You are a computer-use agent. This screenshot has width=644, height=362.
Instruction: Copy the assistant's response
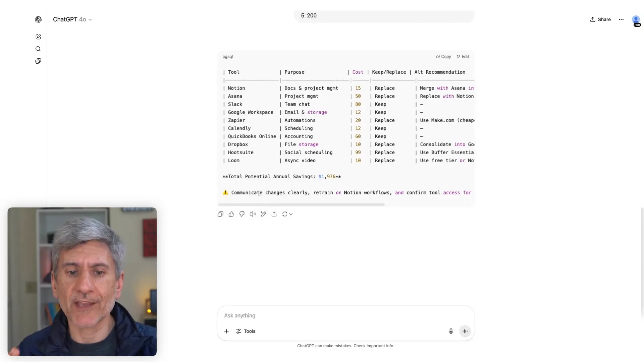[220, 214]
